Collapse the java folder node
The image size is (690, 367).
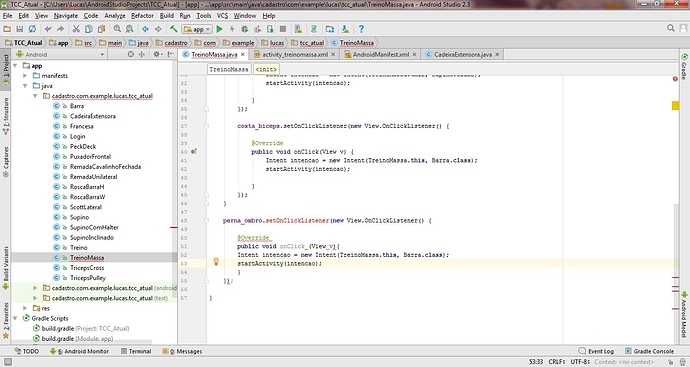25,86
